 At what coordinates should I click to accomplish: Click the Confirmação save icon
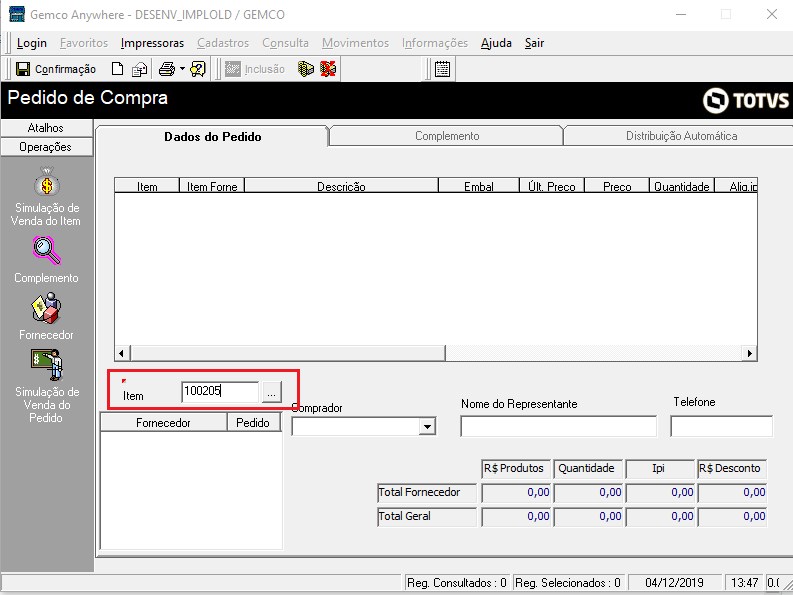click(23, 69)
